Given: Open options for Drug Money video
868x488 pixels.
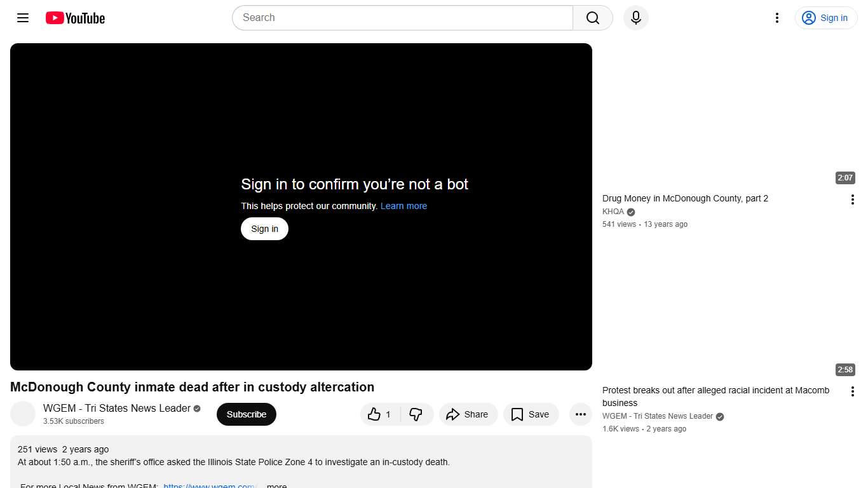Looking at the screenshot, I should pyautogui.click(x=852, y=200).
